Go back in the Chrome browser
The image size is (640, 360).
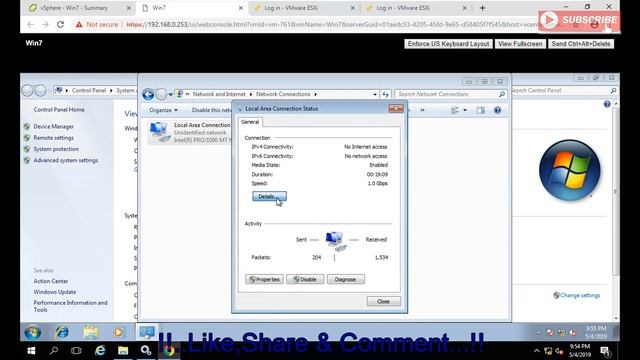pos(30,24)
